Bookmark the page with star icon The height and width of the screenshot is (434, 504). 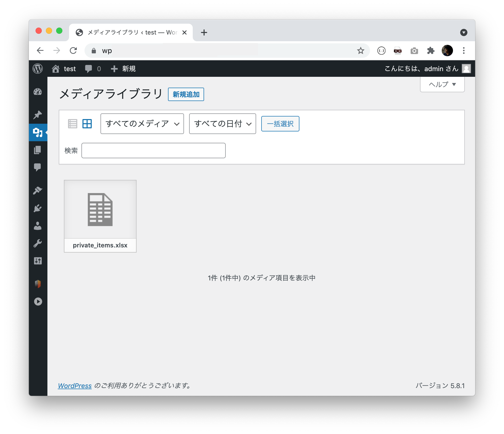coord(361,51)
